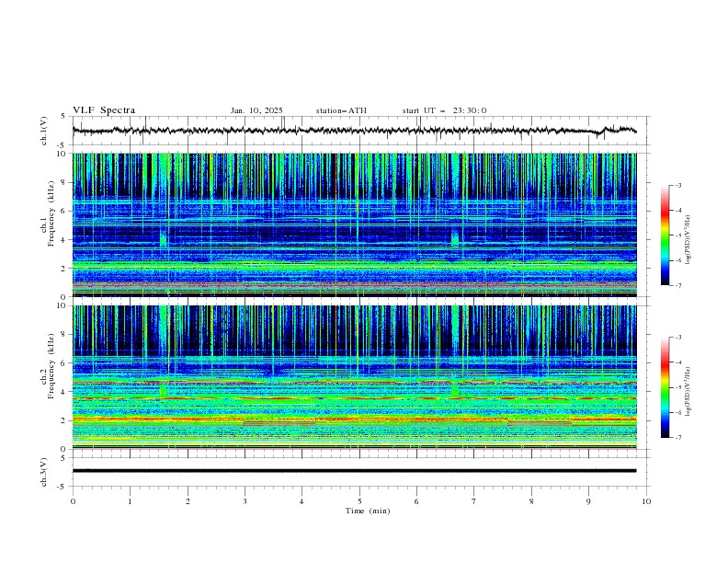Click the upper colorbar log(PSD) label
Screen dimensions: 728x563
click(688, 240)
